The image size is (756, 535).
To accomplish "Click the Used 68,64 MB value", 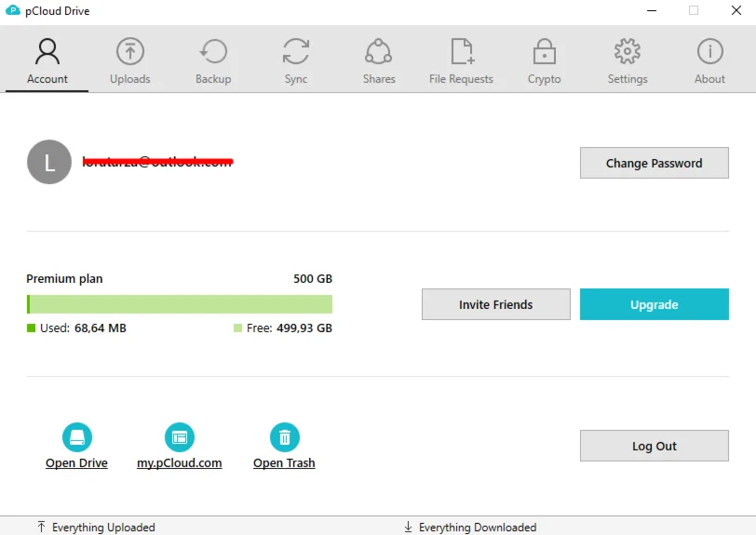I will click(x=101, y=328).
